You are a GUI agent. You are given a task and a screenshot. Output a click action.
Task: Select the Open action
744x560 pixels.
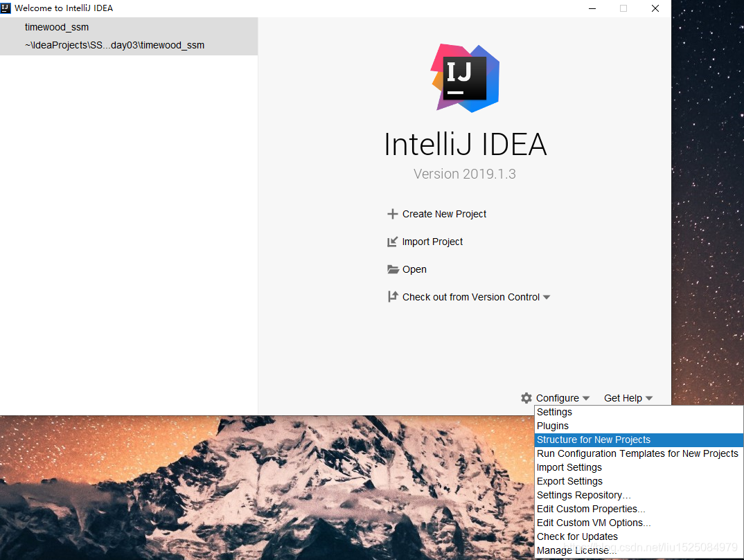tap(414, 269)
